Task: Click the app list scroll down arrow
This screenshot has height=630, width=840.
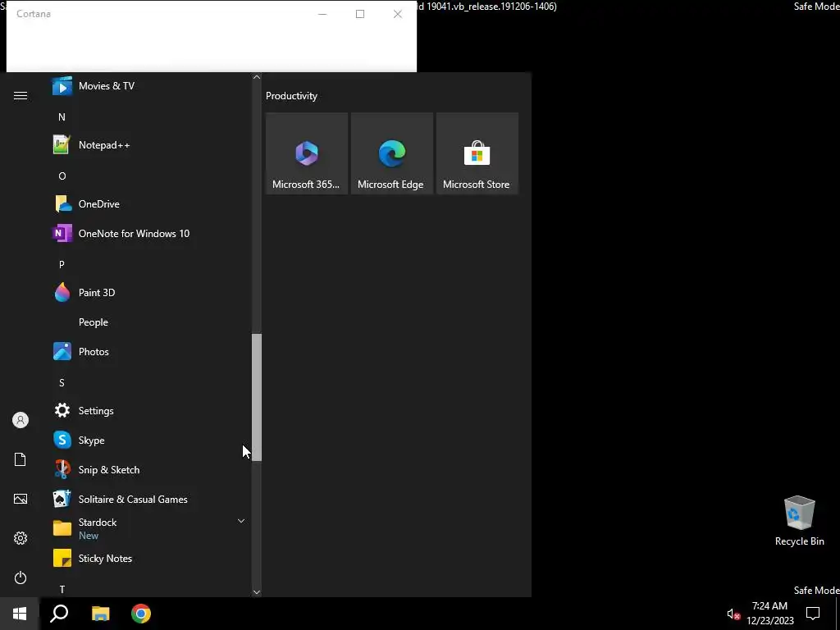Action: click(x=257, y=592)
